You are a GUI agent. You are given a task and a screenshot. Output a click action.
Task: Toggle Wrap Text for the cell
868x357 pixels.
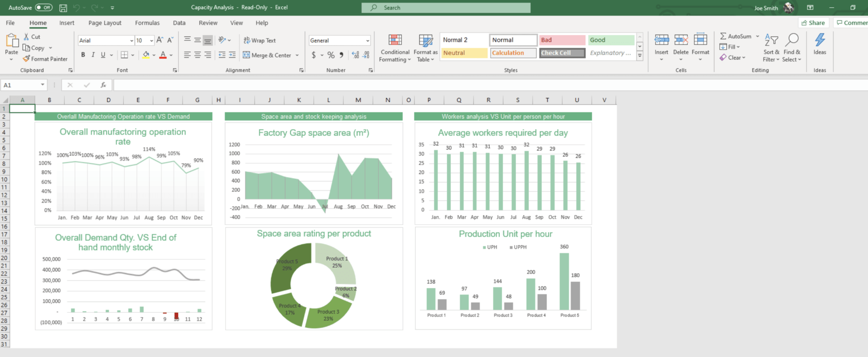(259, 40)
